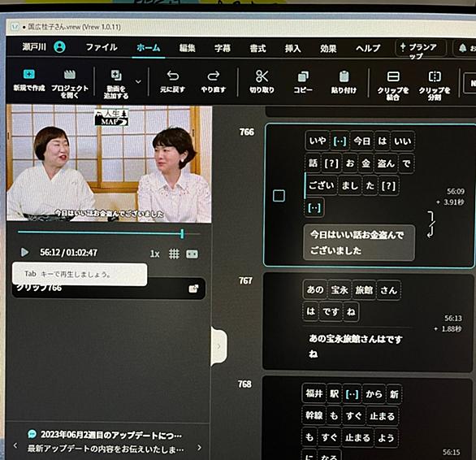Click the notification bell icon
Image resolution: width=476 pixels, height=460 pixels.
click(x=462, y=48)
